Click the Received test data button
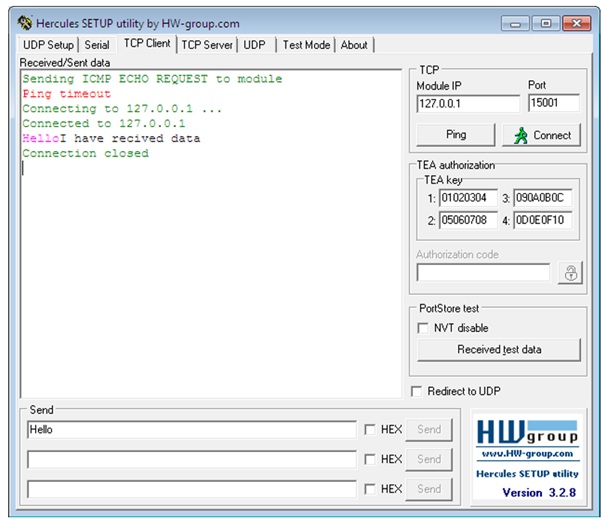Image resolution: width=602 pixels, height=521 pixels. (x=499, y=349)
